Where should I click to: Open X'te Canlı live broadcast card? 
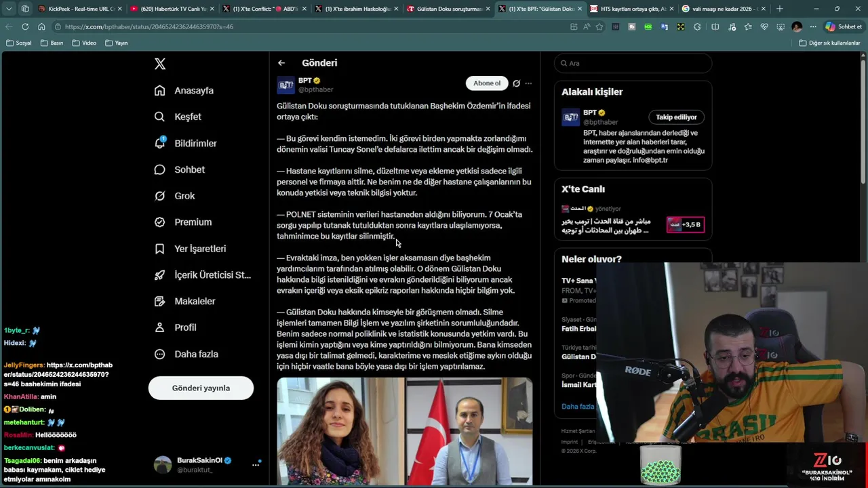633,221
